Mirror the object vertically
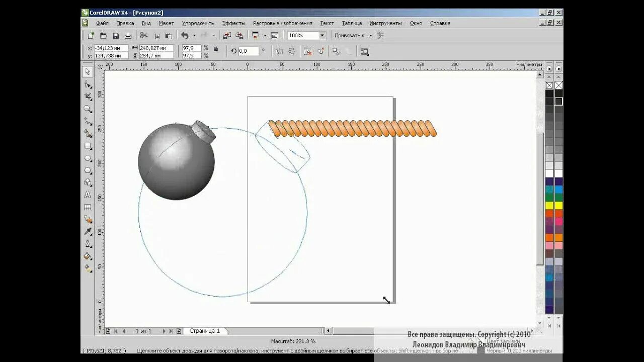 point(292,51)
